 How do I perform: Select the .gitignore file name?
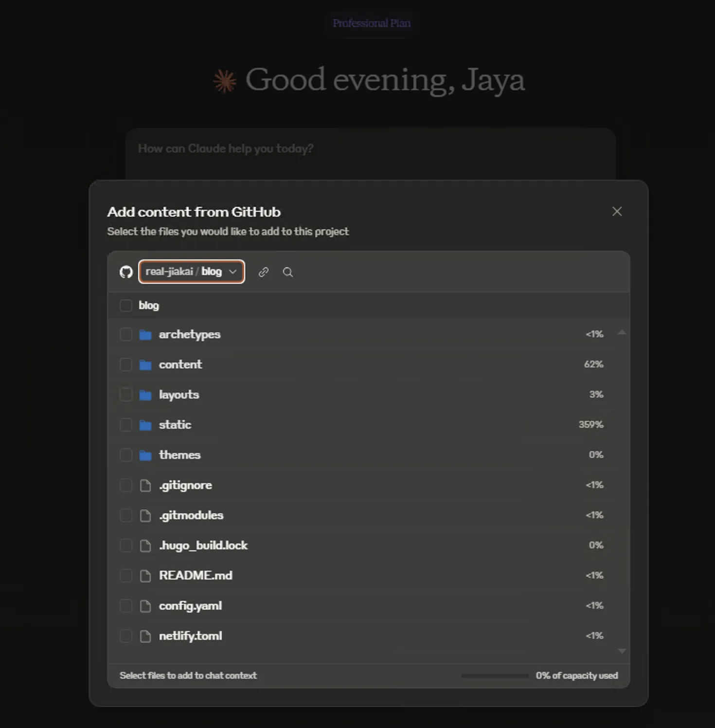point(185,485)
